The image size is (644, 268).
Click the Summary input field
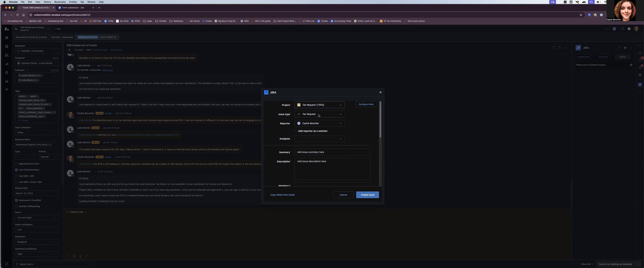[x=332, y=152]
